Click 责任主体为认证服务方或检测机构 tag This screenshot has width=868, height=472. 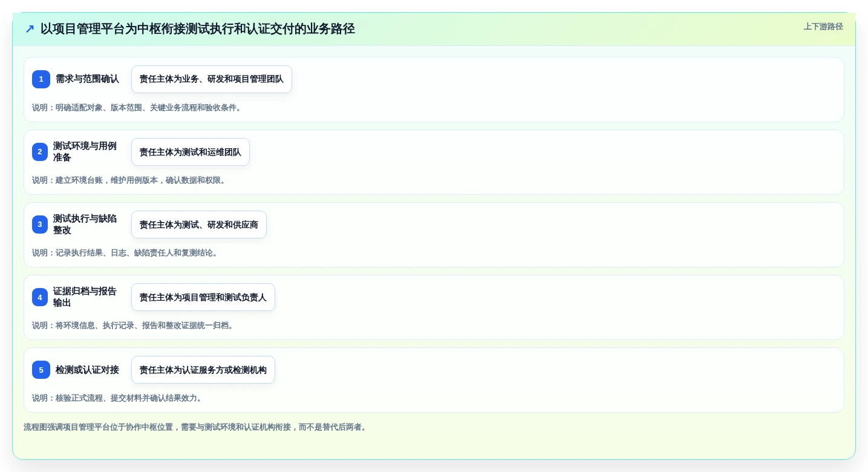[x=203, y=370]
